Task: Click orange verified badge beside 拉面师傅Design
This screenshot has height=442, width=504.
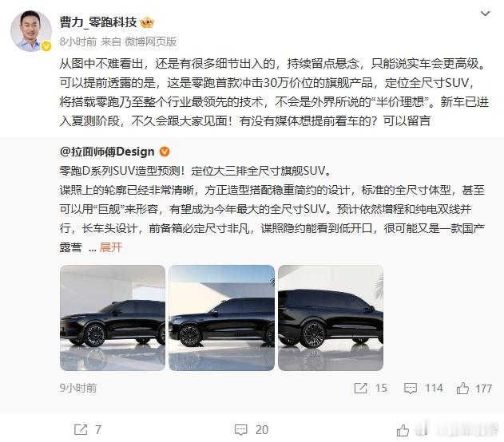Action: 165,152
